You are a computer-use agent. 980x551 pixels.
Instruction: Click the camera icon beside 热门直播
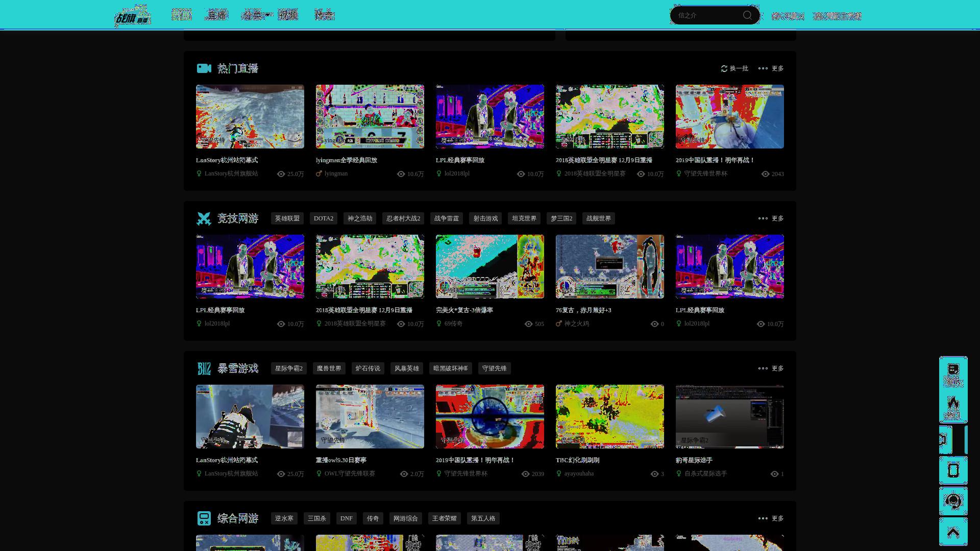tap(204, 68)
